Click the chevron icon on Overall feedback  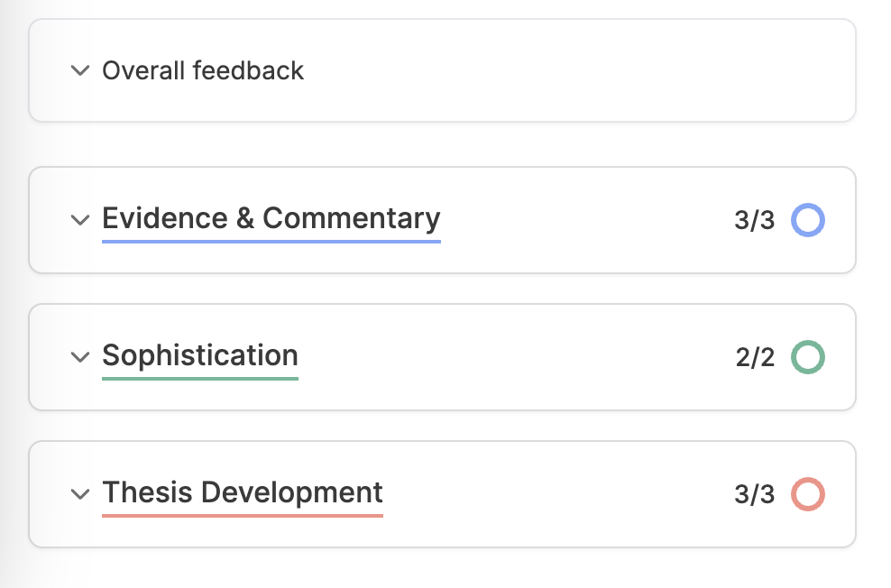point(79,70)
